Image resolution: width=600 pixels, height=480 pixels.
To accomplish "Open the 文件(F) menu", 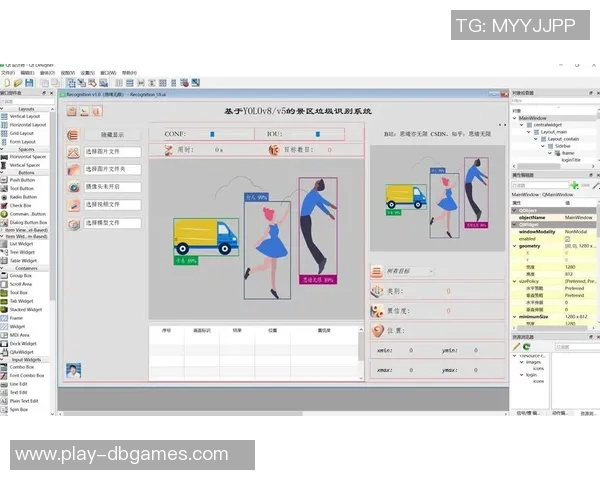I will click(8, 73).
